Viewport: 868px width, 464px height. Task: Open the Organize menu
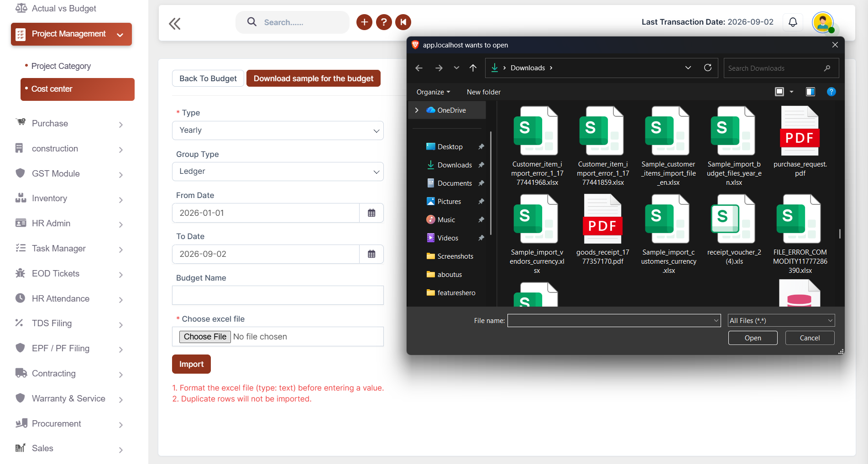coord(433,92)
